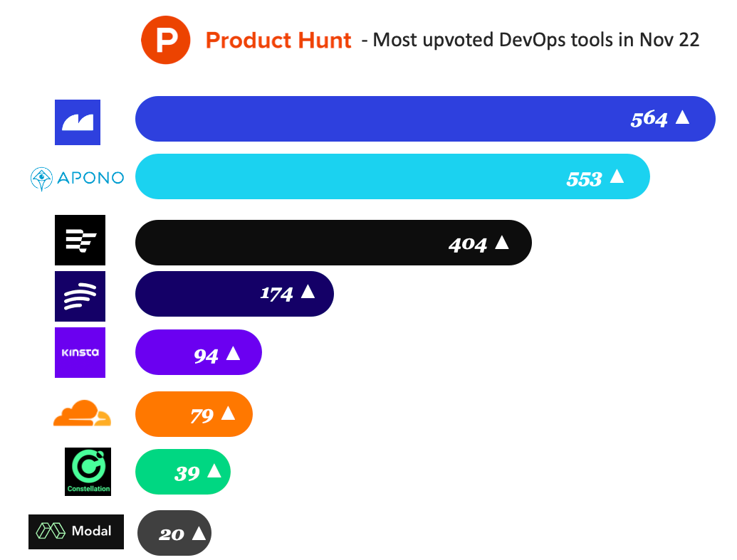Click the upvote triangle next to 553
Screen dimensions: 737x560
617,176
